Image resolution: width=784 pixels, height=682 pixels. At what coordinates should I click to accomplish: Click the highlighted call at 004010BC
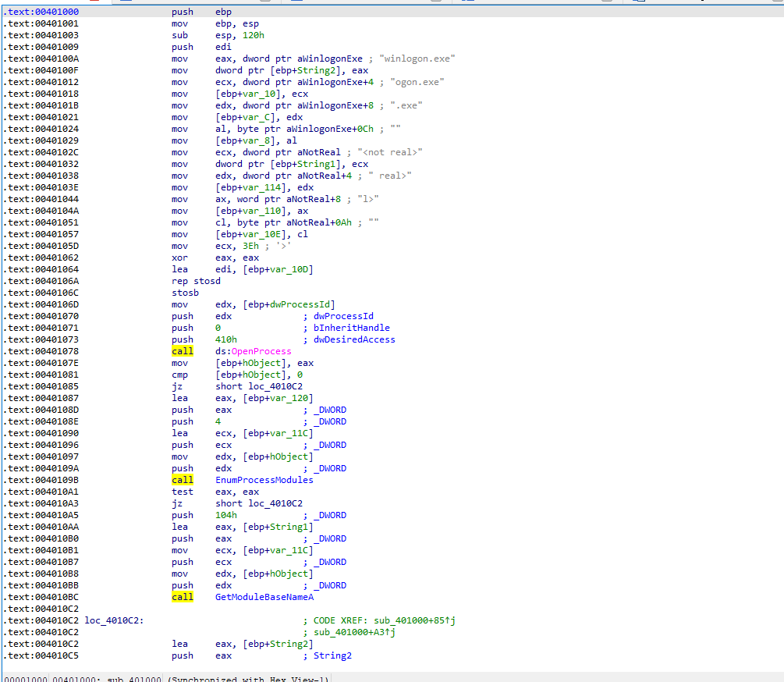[183, 598]
